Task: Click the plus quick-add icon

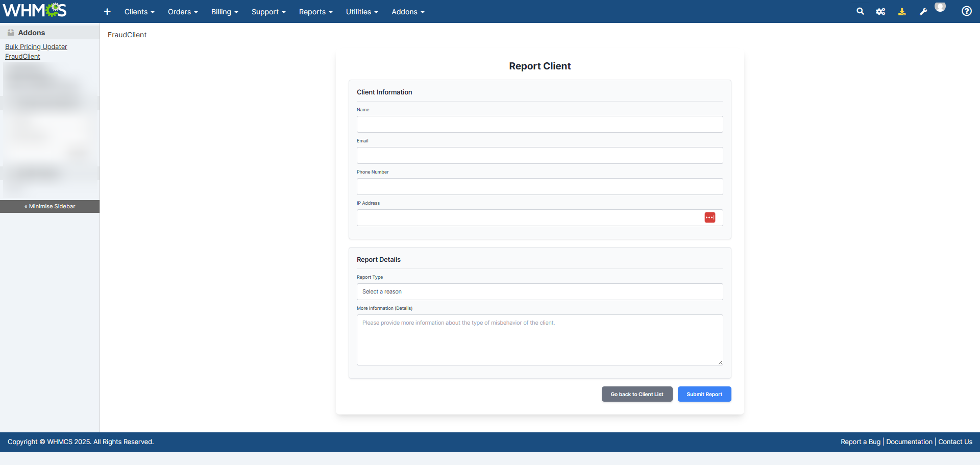Action: point(107,12)
